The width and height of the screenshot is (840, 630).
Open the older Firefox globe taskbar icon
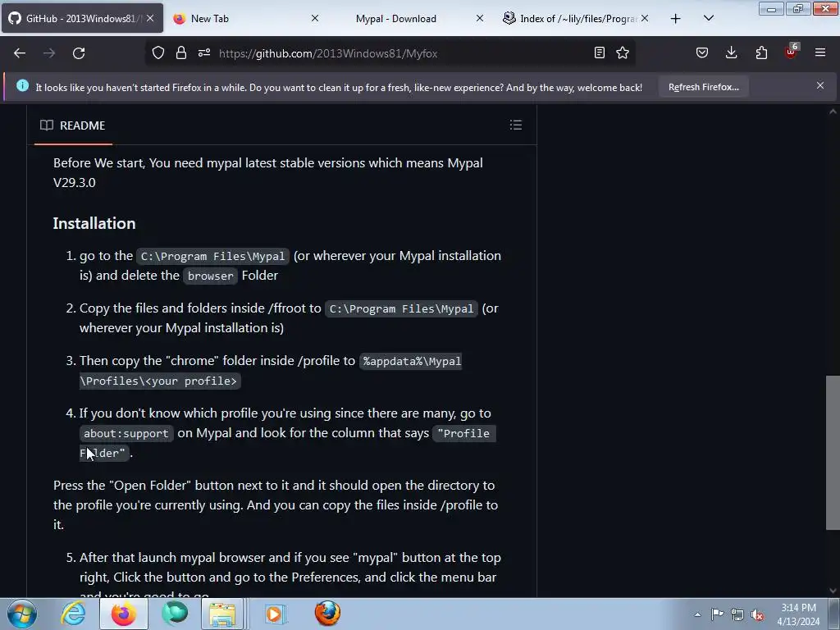[326, 614]
